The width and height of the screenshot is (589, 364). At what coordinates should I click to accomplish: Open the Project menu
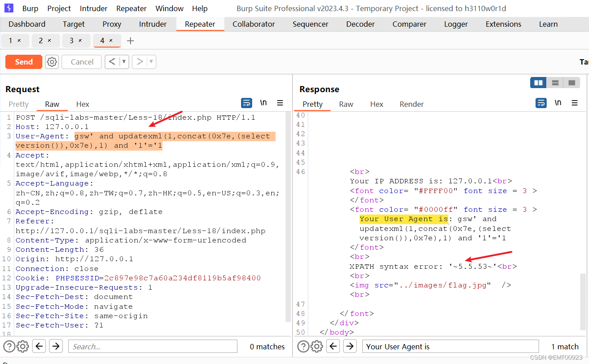[x=59, y=8]
